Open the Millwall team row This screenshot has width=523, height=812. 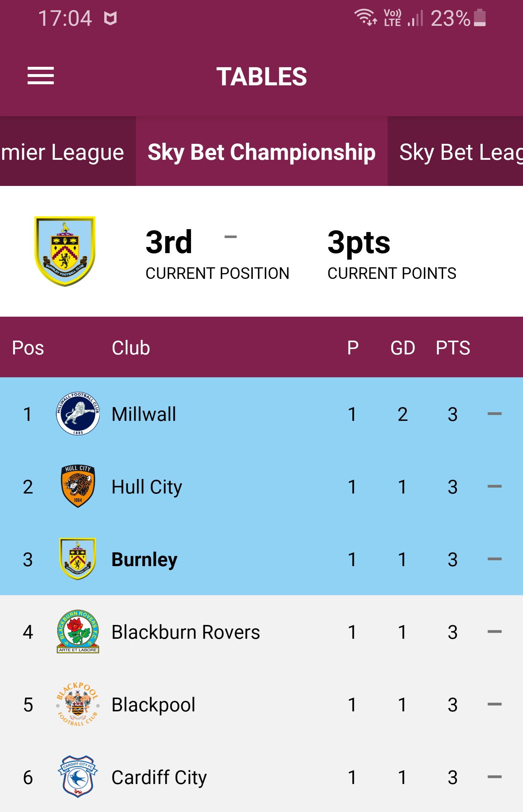(x=261, y=414)
